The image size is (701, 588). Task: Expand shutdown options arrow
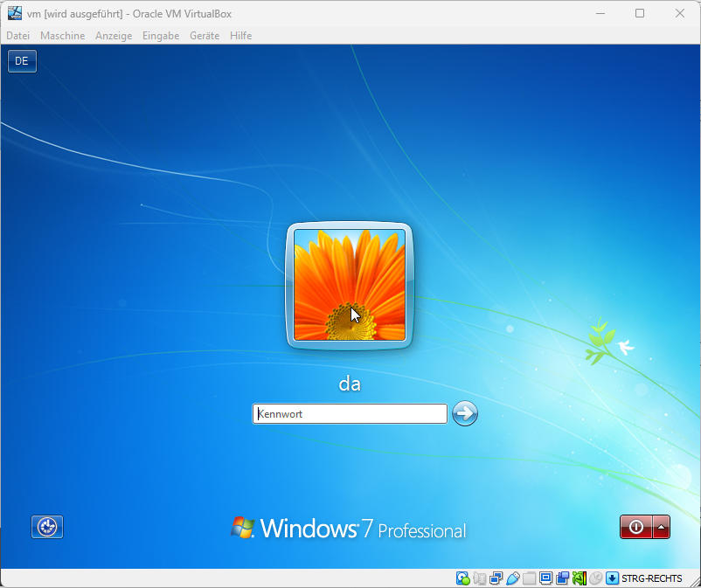(661, 527)
